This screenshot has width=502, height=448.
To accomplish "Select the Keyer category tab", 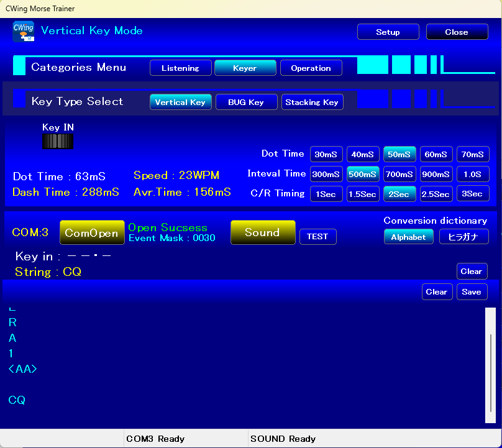I will point(245,68).
